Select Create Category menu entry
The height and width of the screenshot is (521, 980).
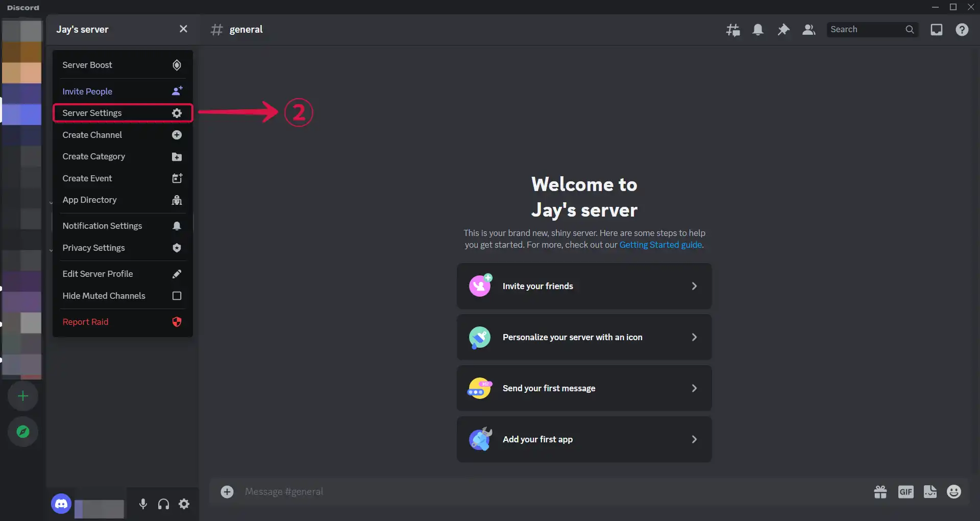pyautogui.click(x=122, y=156)
